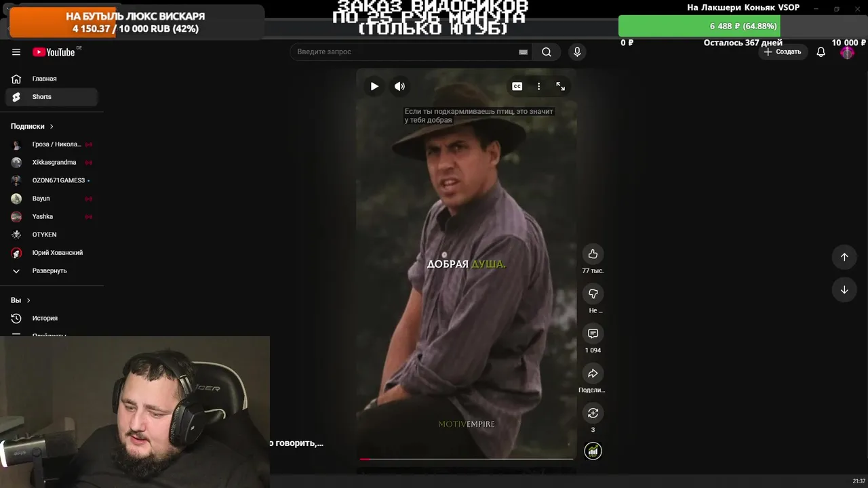Open the on-screen keyboard icon in search box
Viewport: 868px width, 488px height.
point(523,52)
